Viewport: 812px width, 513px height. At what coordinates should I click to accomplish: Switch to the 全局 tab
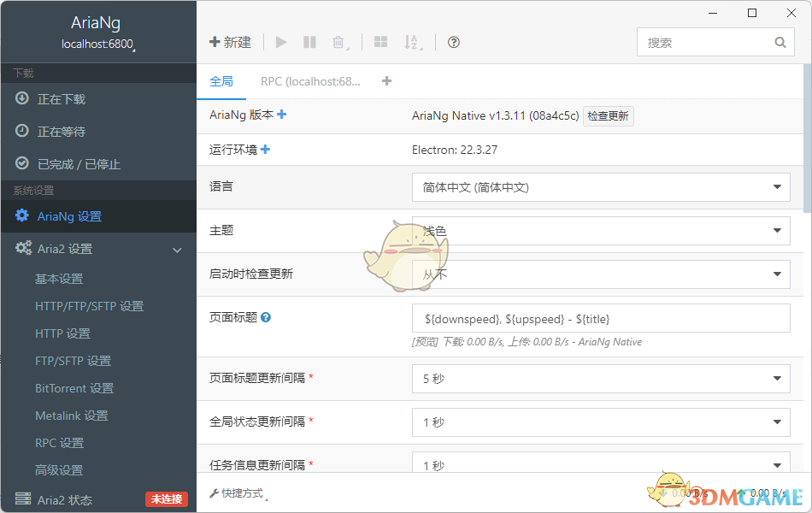(221, 81)
